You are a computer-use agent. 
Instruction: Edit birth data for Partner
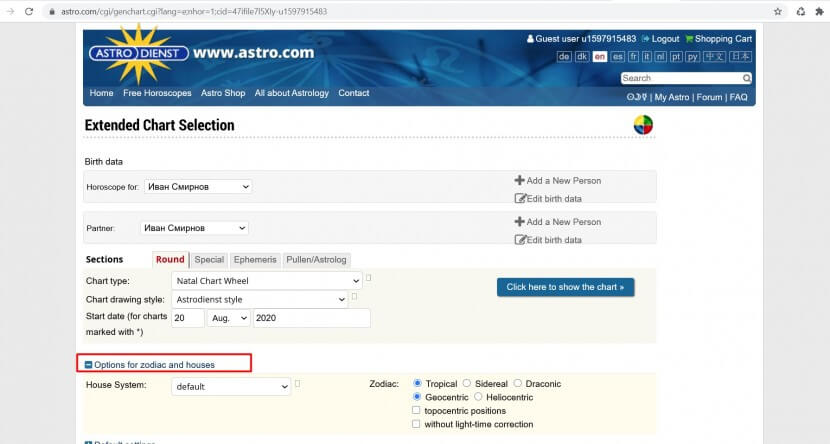(548, 240)
